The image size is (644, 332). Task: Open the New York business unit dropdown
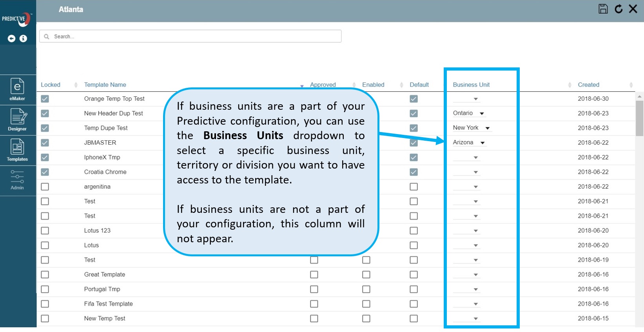click(x=487, y=128)
